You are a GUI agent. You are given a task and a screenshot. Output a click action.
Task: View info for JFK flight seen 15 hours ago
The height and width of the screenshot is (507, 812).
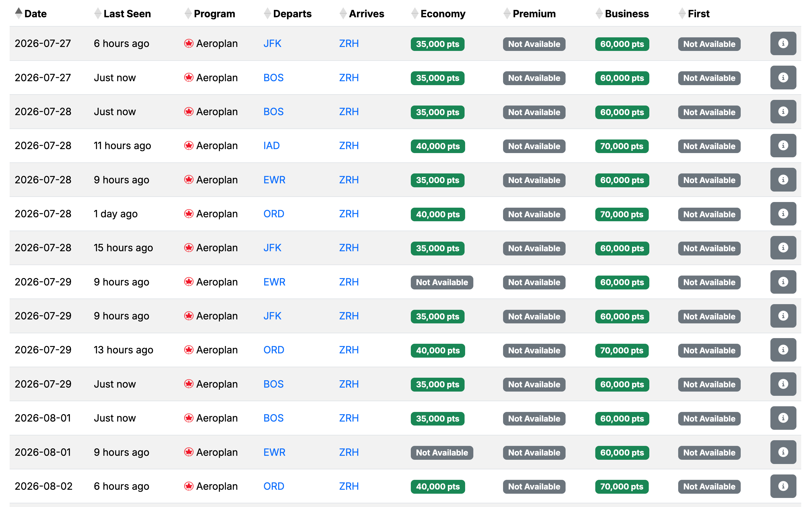(x=783, y=248)
